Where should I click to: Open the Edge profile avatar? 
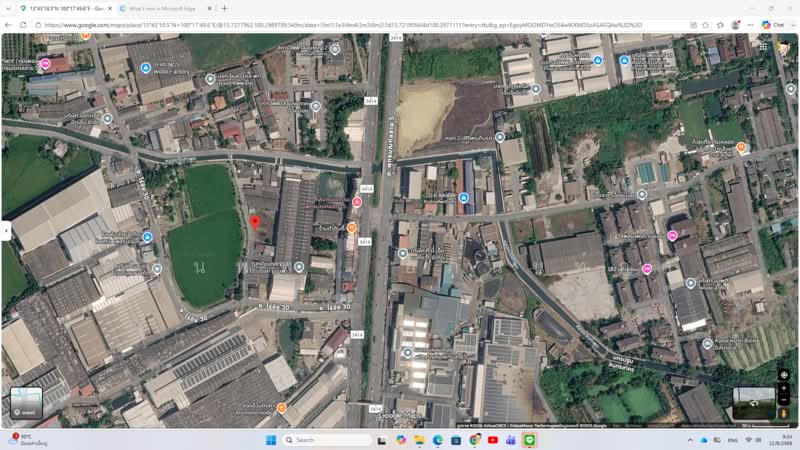[x=735, y=24]
